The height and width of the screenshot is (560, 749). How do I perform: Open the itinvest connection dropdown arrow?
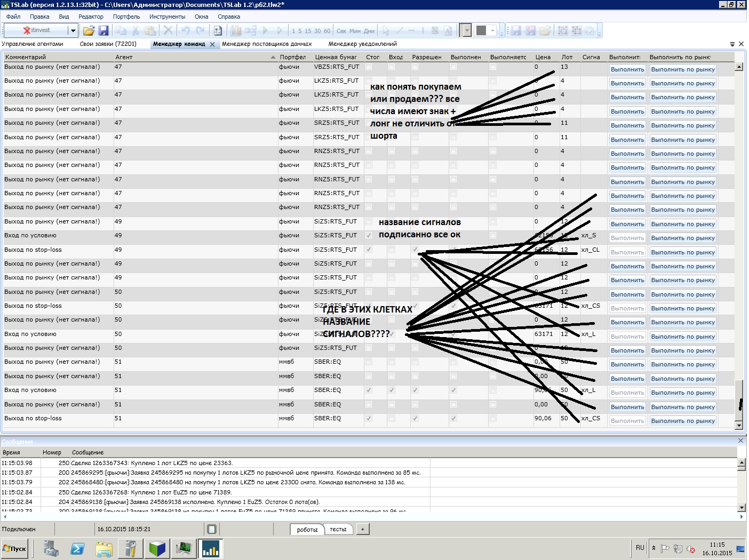pos(73,30)
